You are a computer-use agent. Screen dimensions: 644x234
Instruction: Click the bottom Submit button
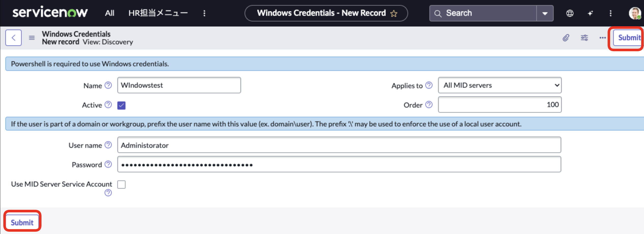pyautogui.click(x=22, y=222)
